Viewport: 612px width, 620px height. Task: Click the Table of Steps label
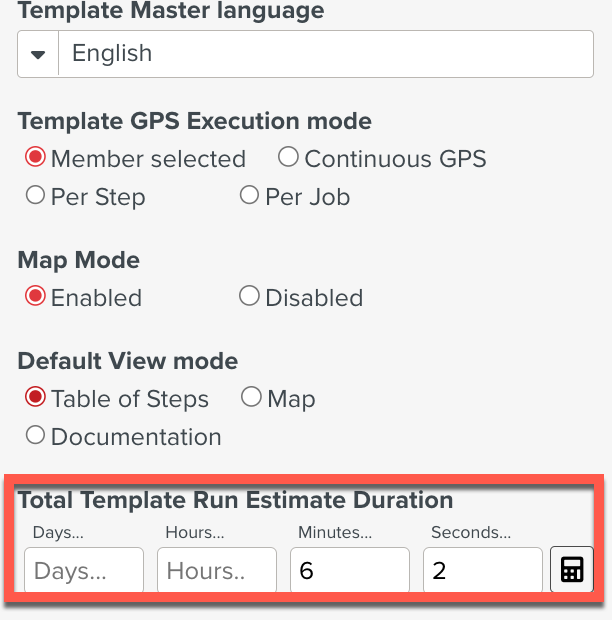click(130, 399)
